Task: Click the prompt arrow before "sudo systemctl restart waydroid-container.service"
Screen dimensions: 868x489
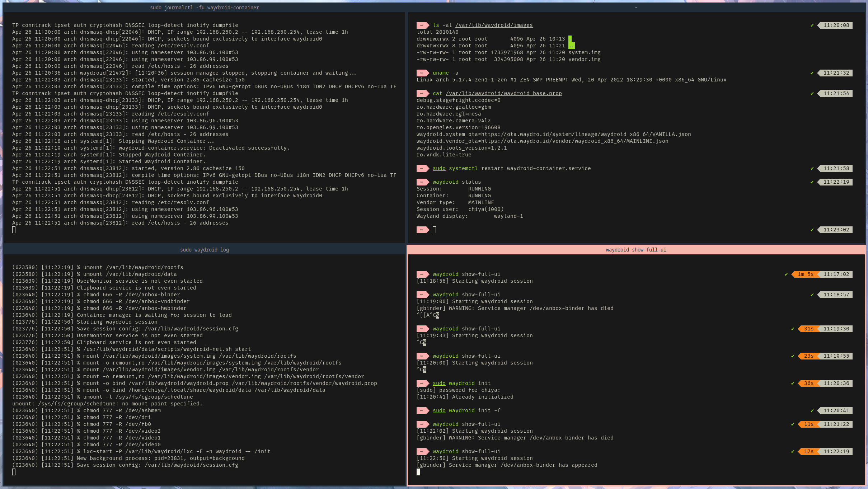Action: [x=423, y=168]
